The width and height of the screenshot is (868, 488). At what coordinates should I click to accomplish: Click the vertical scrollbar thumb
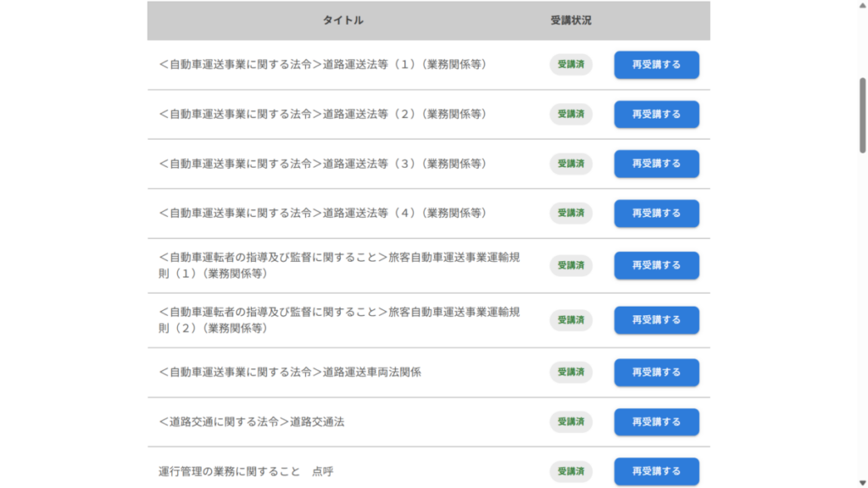pos(862,115)
